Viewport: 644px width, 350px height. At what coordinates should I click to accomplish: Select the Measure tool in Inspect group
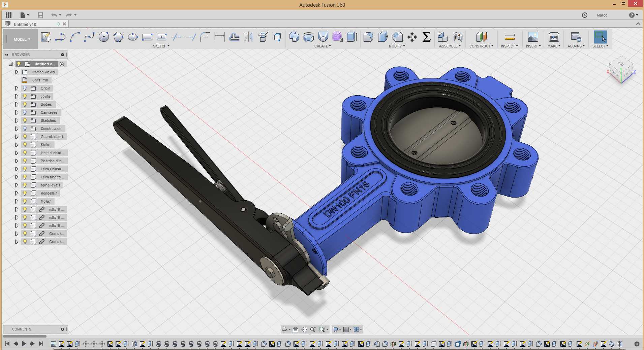point(510,37)
